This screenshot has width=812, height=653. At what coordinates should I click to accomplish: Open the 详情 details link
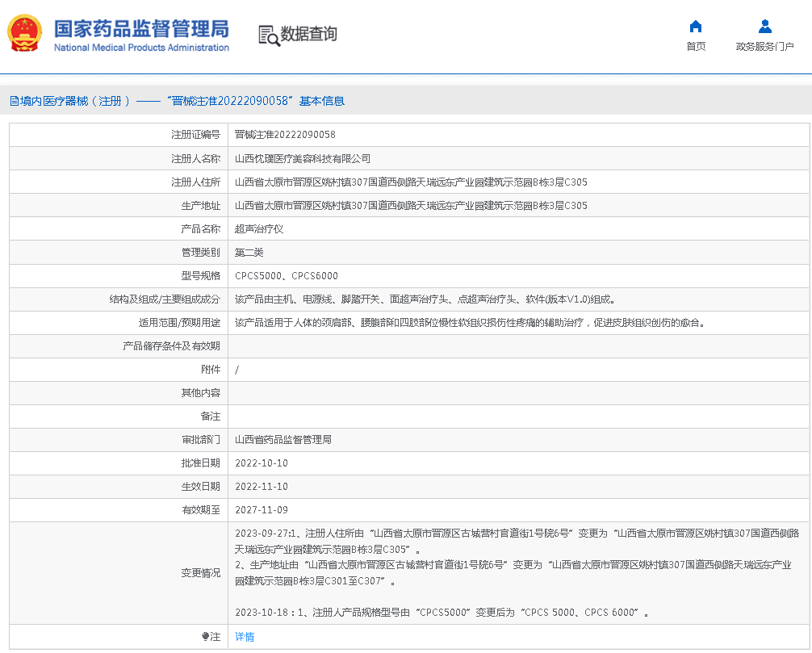click(x=243, y=637)
